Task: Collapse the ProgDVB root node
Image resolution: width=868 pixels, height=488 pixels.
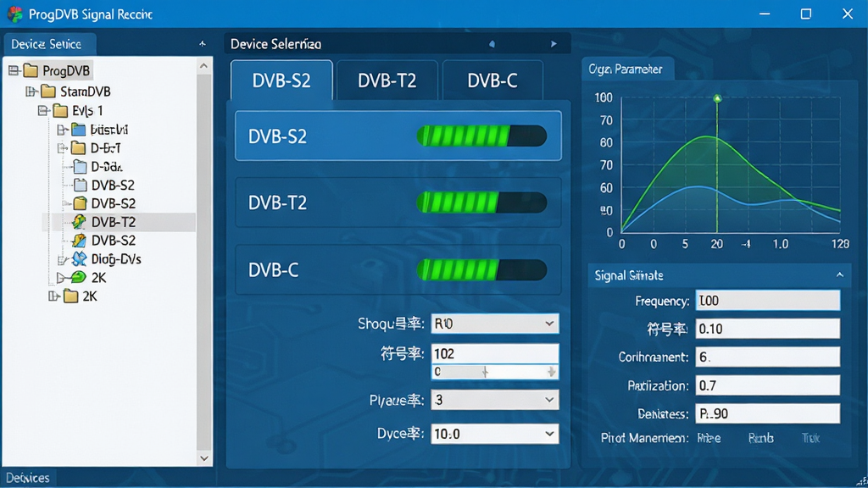Action: coord(14,71)
